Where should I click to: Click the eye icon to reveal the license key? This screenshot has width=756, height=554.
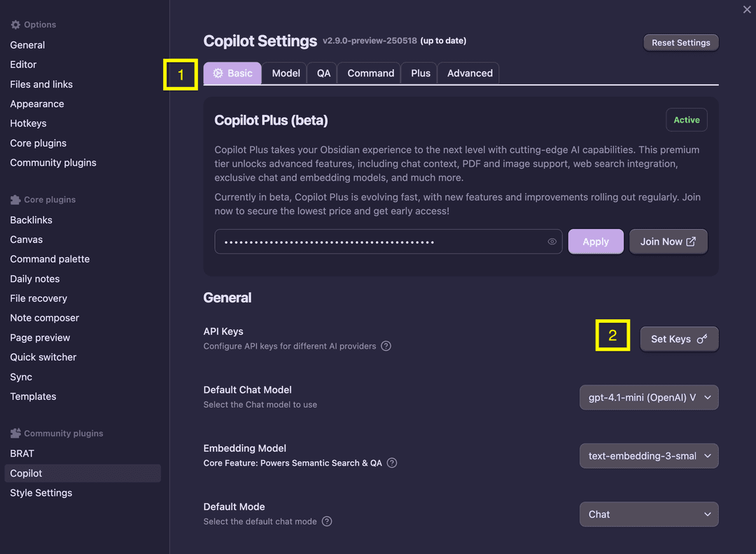coord(552,241)
